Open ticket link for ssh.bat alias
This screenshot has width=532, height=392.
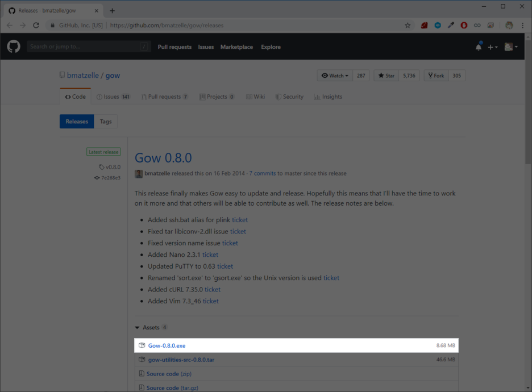(240, 220)
